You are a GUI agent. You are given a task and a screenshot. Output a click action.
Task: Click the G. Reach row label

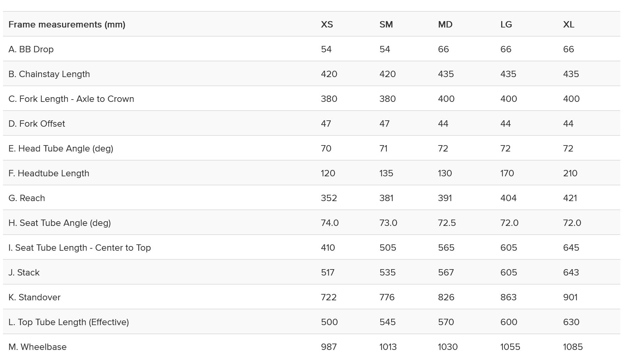(x=27, y=198)
